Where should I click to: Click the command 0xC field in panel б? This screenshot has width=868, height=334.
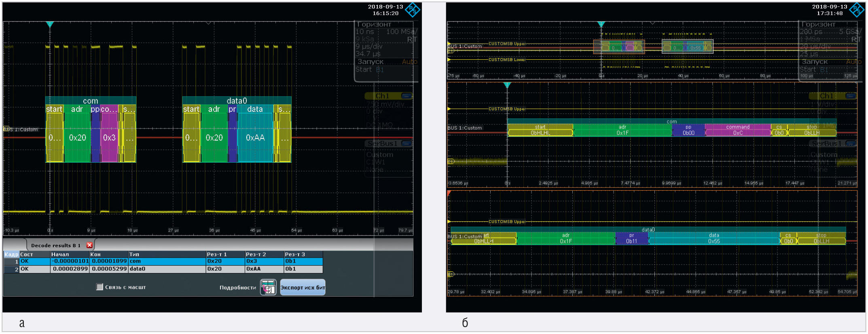click(738, 130)
